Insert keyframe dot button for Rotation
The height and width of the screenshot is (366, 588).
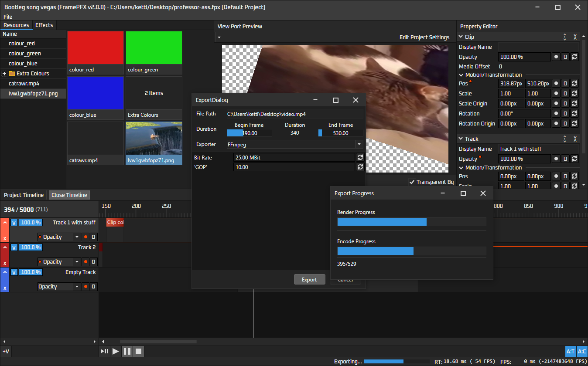pyautogui.click(x=556, y=113)
